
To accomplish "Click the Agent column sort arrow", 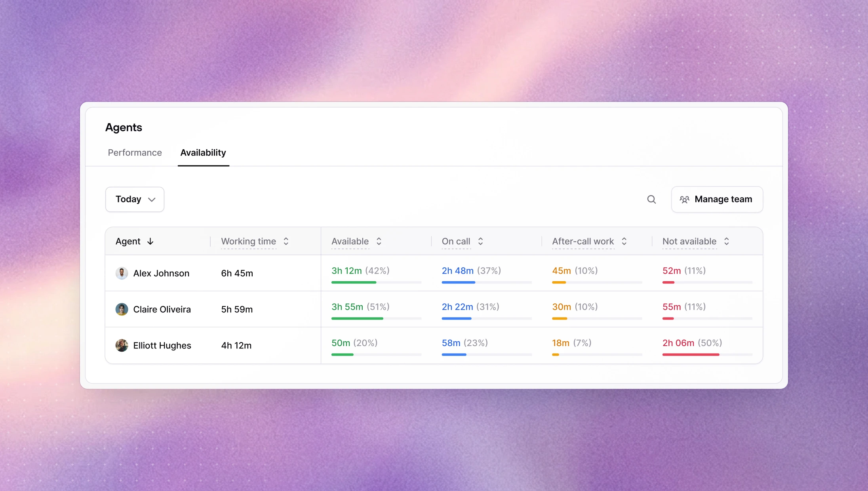I will tap(150, 242).
